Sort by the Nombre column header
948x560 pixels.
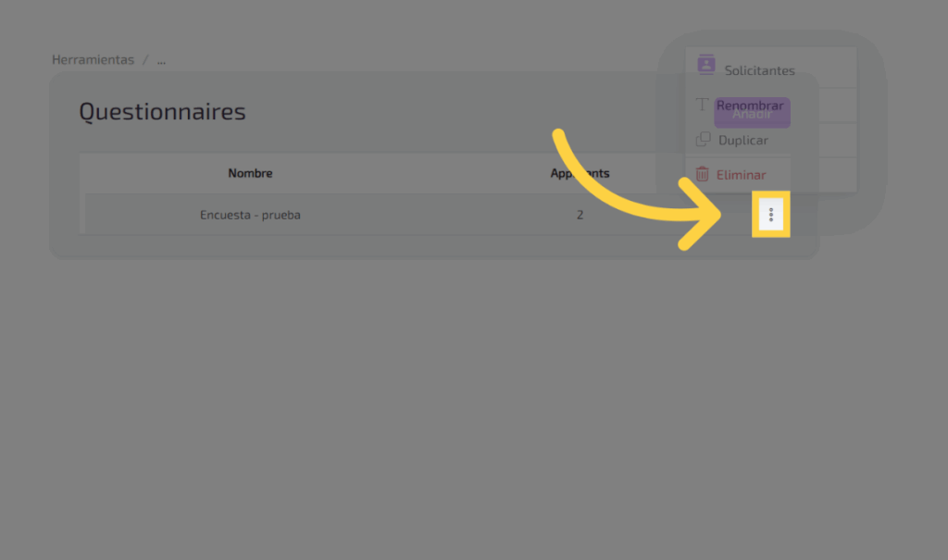[250, 173]
